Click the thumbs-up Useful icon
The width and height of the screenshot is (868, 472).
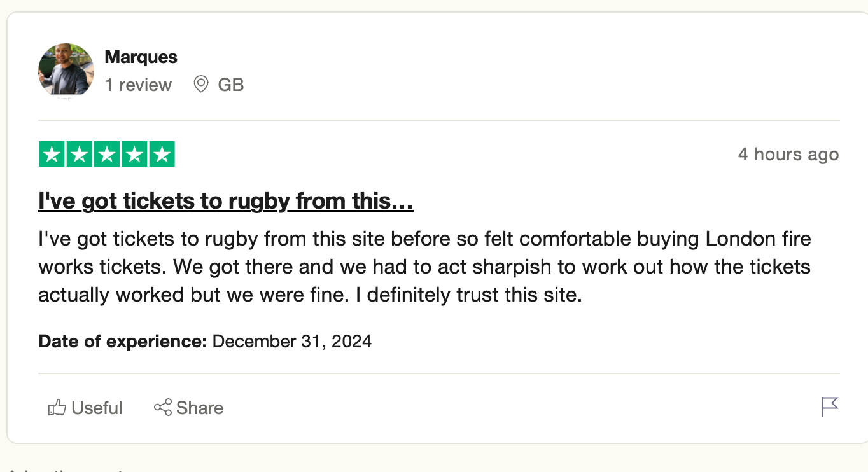click(57, 408)
